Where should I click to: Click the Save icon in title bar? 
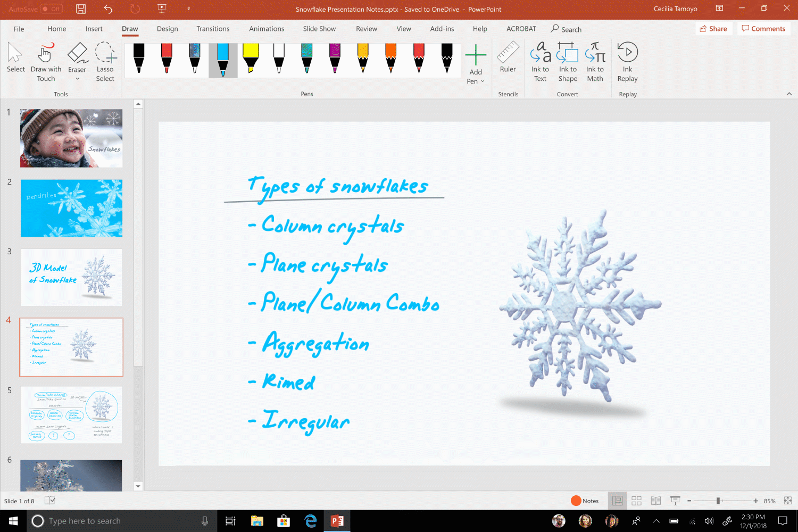[x=81, y=9]
